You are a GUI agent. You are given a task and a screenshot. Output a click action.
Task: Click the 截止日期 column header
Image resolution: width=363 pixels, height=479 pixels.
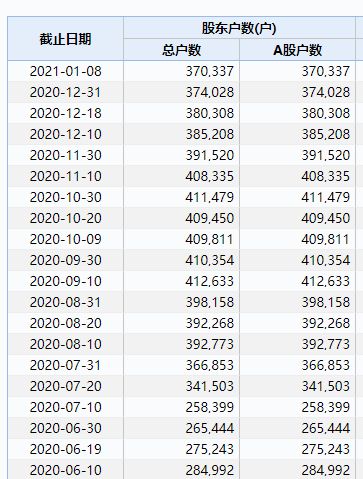[x=65, y=39]
